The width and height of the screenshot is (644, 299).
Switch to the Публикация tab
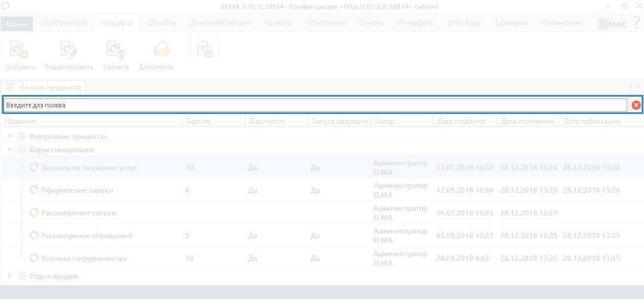(x=561, y=23)
